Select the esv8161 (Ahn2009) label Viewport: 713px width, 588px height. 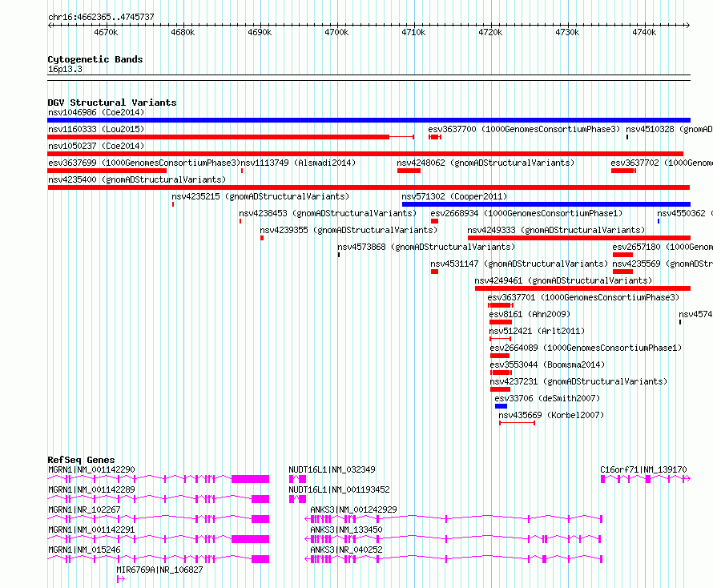[530, 314]
